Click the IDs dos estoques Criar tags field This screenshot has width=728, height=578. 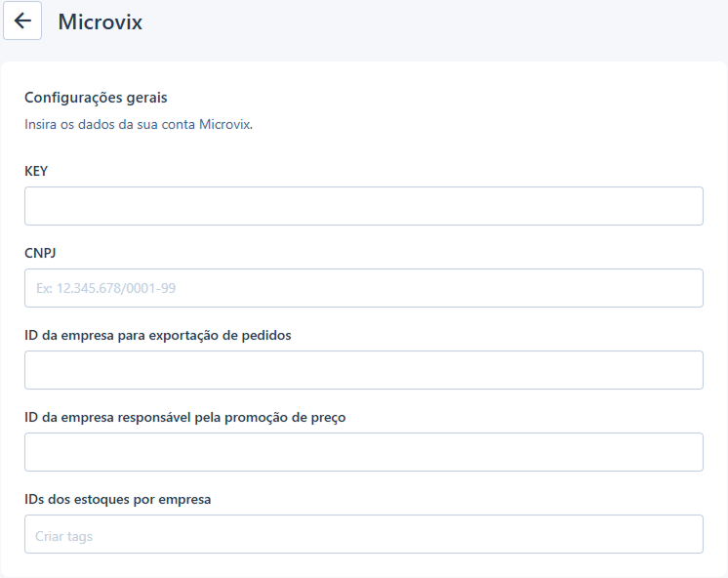(364, 534)
